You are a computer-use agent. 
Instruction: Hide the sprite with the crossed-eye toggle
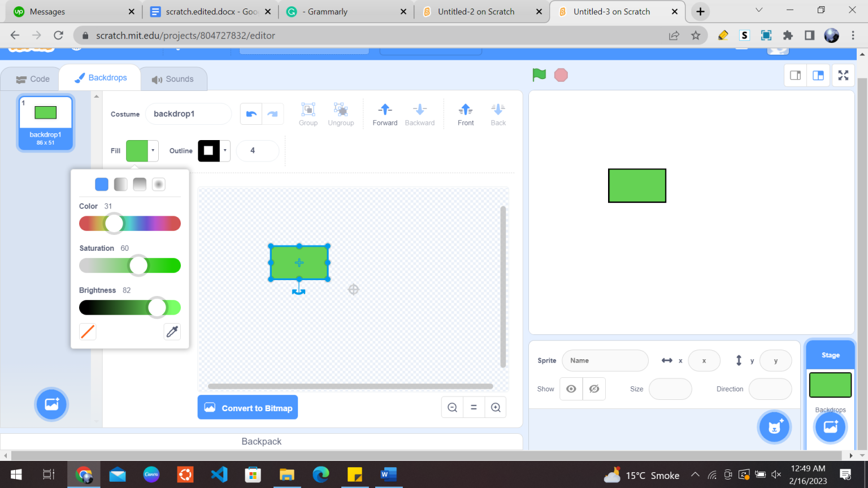click(x=594, y=389)
